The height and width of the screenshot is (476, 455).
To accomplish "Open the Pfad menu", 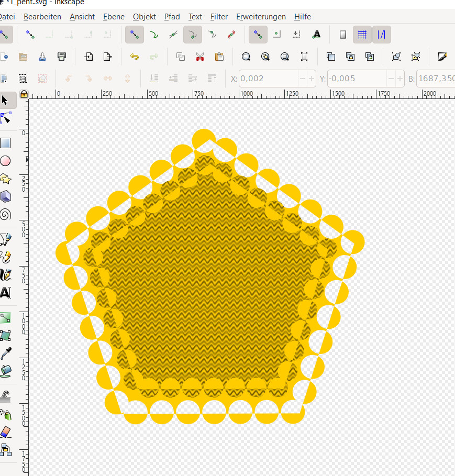I will [172, 17].
